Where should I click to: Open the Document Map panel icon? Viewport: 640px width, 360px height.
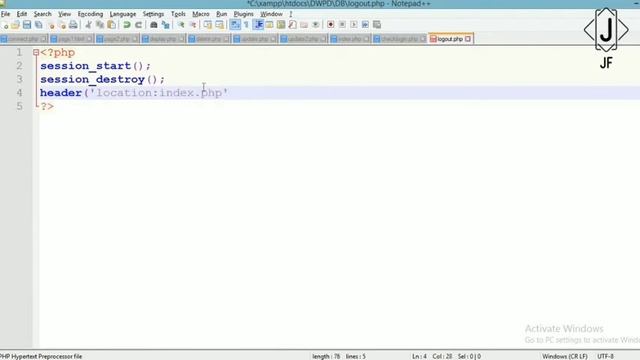click(x=281, y=25)
